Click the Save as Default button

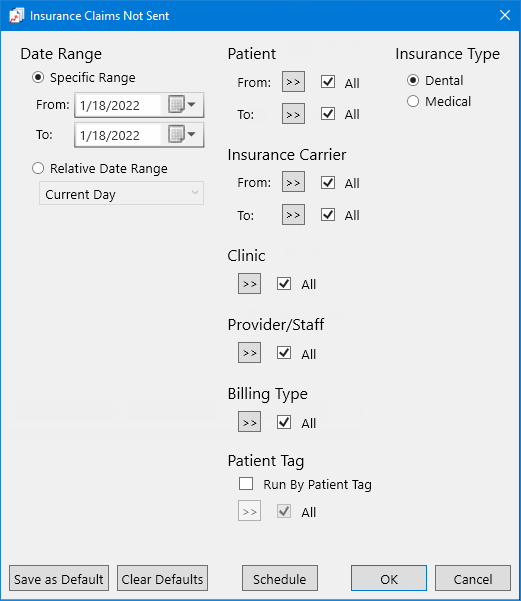59,578
